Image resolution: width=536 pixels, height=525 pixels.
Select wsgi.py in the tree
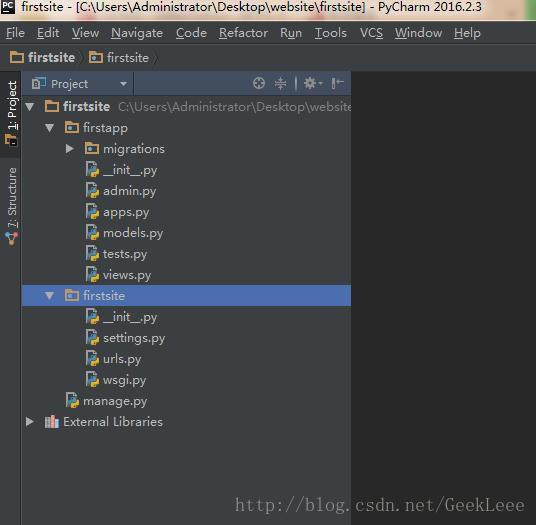coord(186,380)
